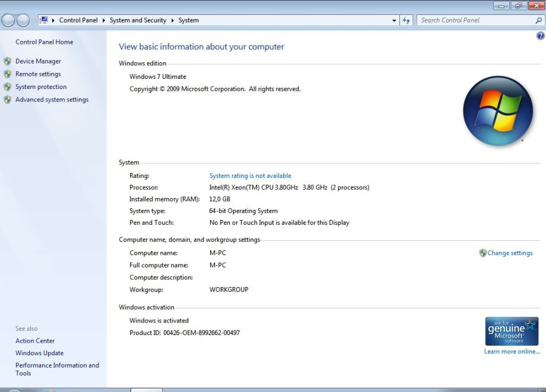
Task: Focus the Search Control Panel field
Action: click(x=475, y=20)
